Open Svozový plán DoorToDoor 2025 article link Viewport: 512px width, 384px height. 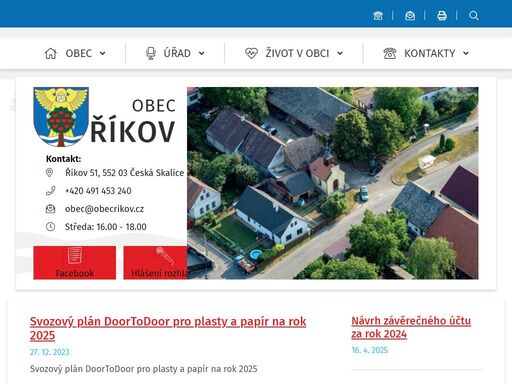click(168, 328)
